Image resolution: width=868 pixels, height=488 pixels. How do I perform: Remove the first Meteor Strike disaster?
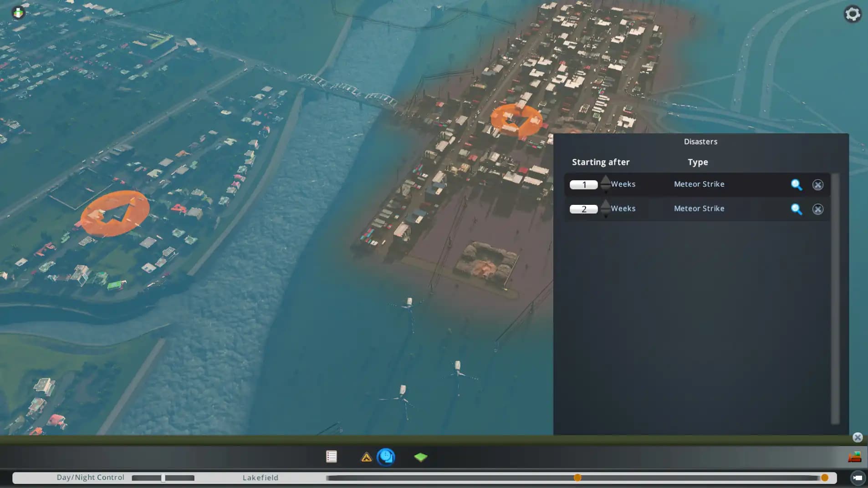[818, 185]
